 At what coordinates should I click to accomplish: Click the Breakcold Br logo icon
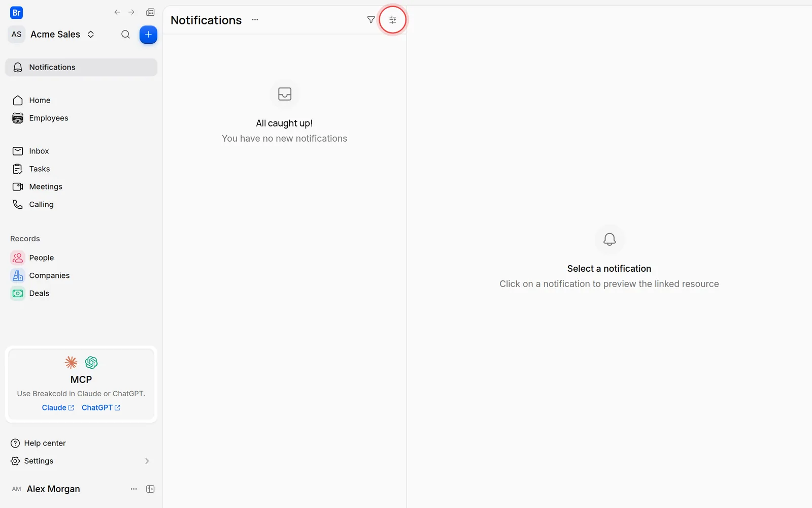16,13
